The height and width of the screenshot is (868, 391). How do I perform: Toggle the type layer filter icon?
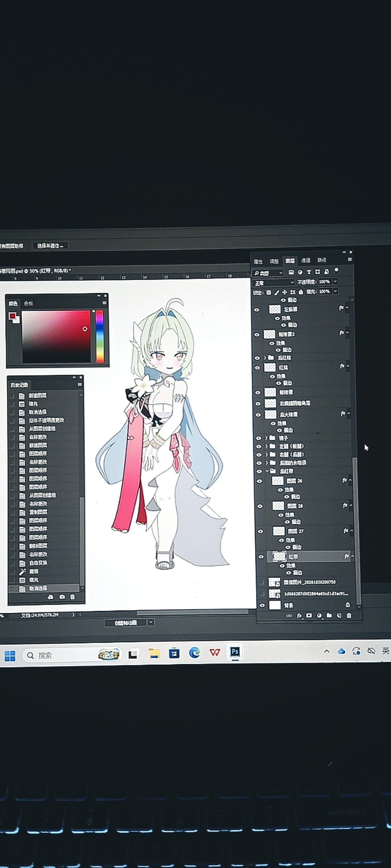[309, 272]
